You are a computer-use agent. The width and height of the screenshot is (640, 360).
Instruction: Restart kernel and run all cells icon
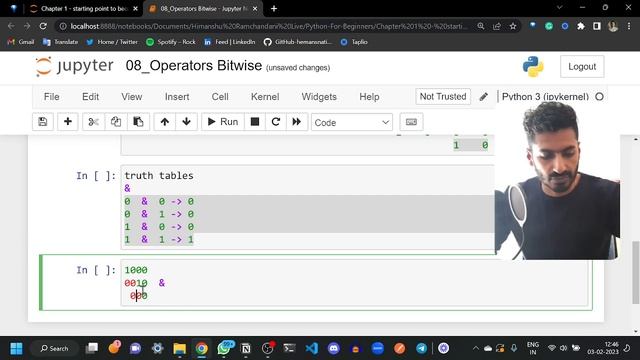(296, 122)
